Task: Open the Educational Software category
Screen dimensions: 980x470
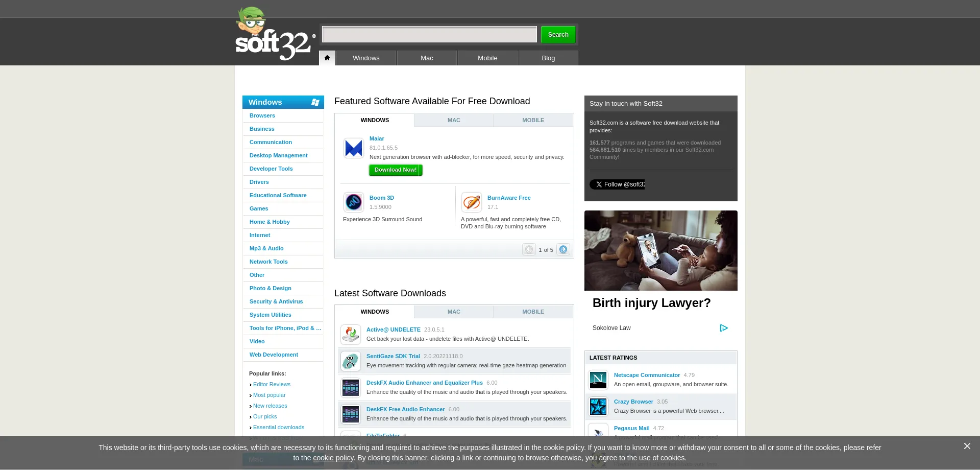Action: click(278, 195)
